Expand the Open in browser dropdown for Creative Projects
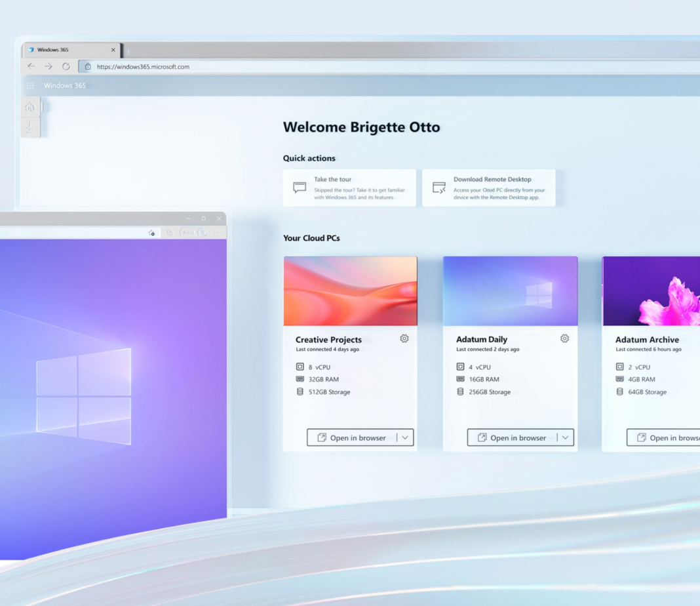700x606 pixels. point(405,437)
